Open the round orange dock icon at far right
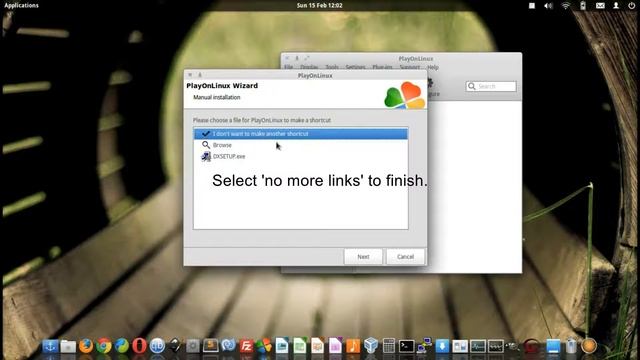The width and height of the screenshot is (640, 360). tap(589, 346)
